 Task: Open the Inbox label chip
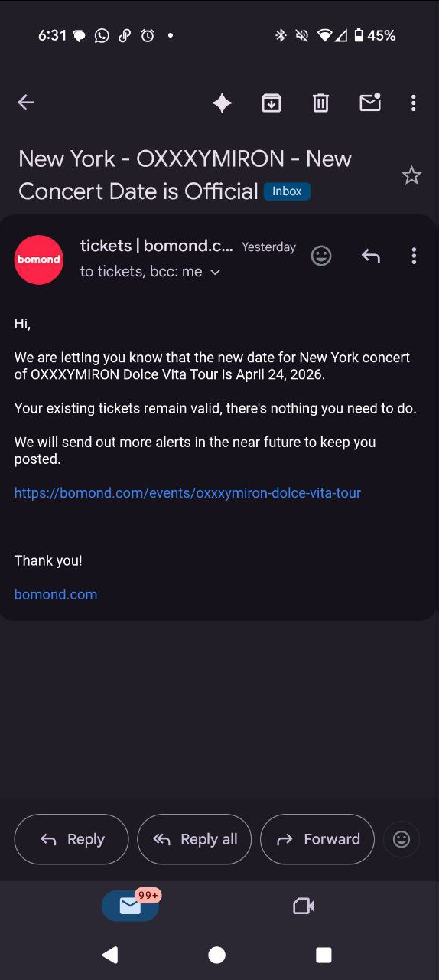(x=287, y=191)
